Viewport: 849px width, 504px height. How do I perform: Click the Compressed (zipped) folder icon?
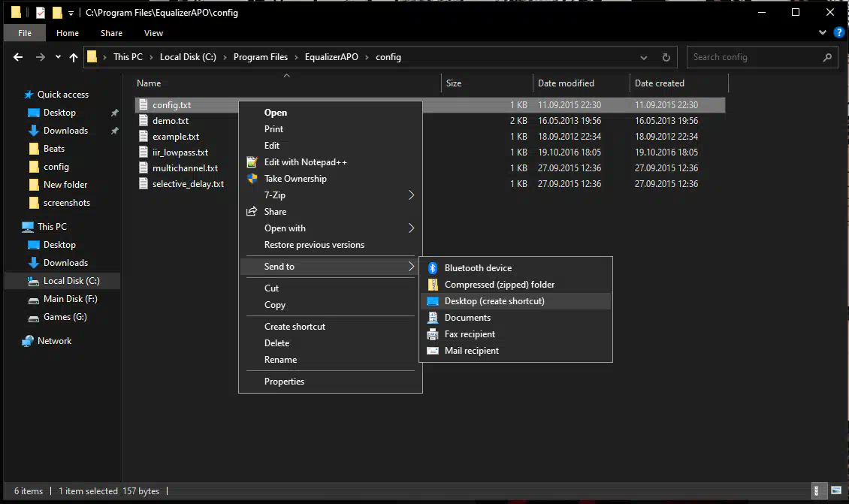coord(433,285)
